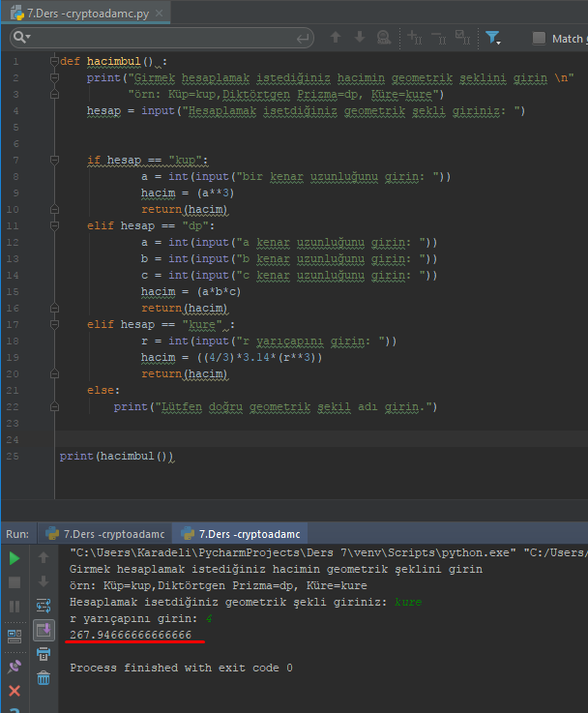Image resolution: width=588 pixels, height=713 pixels.
Task: Toggle soft-wrap in Run console
Action: 44,606
